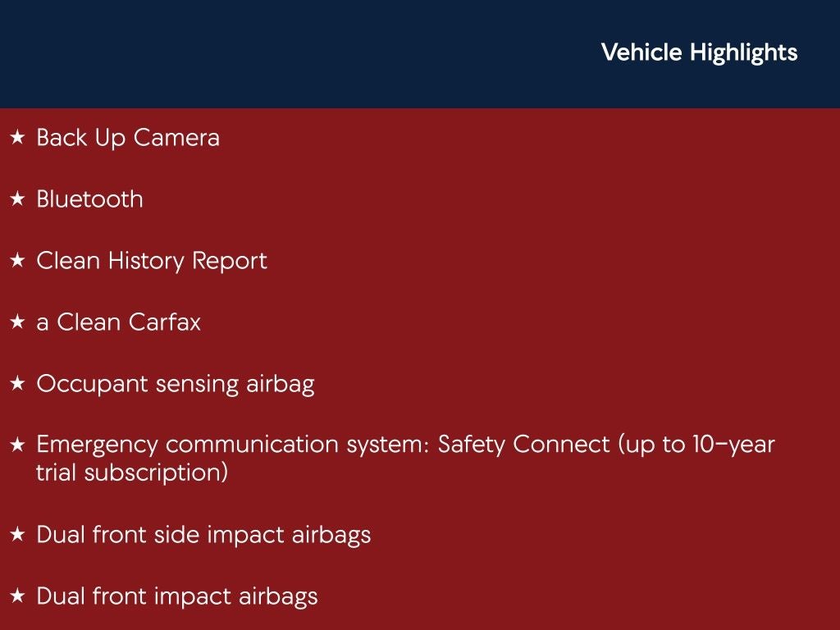Click the star bullet before Emergency communication system
The height and width of the screenshot is (630, 840).
pos(17,445)
